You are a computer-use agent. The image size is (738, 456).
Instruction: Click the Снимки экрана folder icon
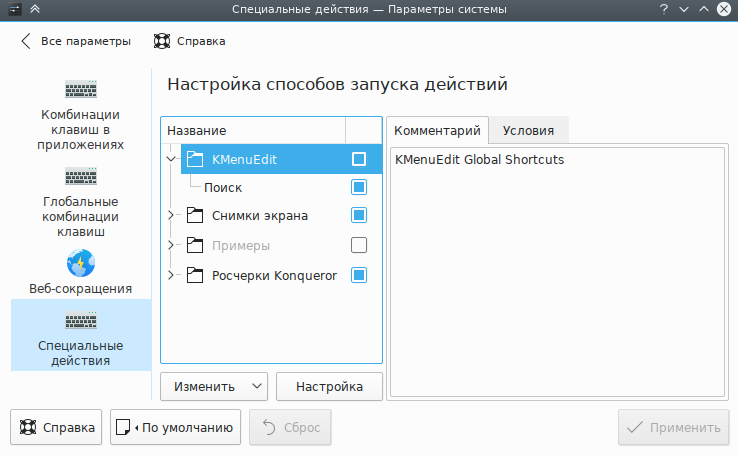click(x=195, y=215)
